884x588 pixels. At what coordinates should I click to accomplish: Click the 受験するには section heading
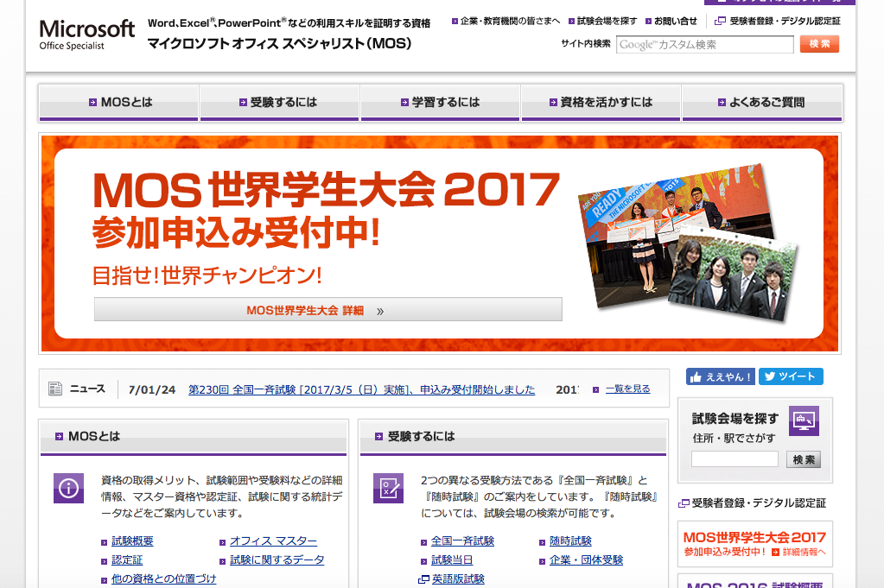point(421,437)
